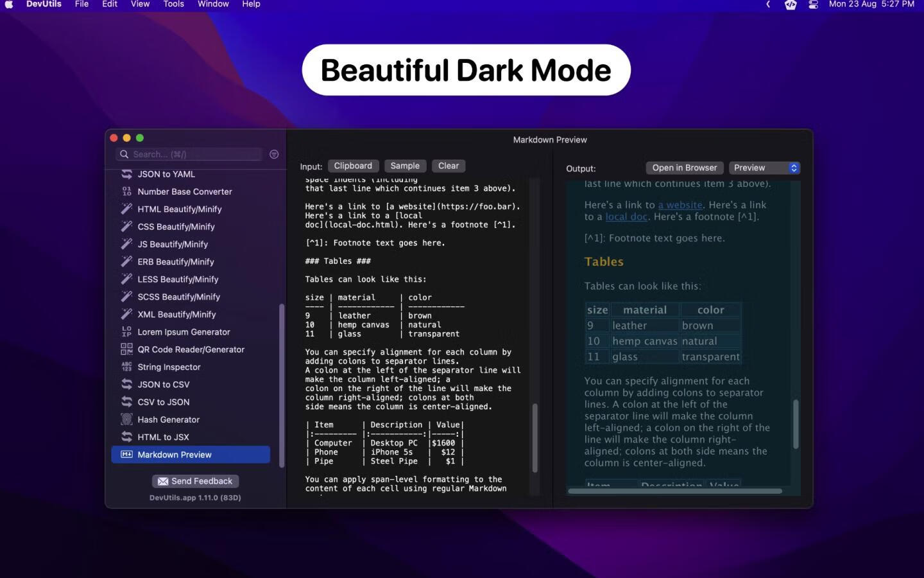Open the Edit menu
924x578 pixels.
click(x=110, y=4)
